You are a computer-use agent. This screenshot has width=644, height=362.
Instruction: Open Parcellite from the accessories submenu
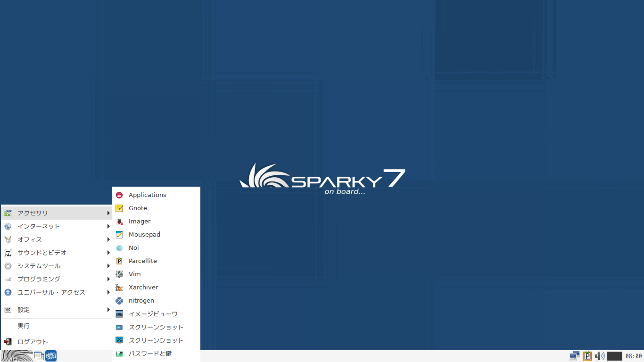click(x=156, y=261)
